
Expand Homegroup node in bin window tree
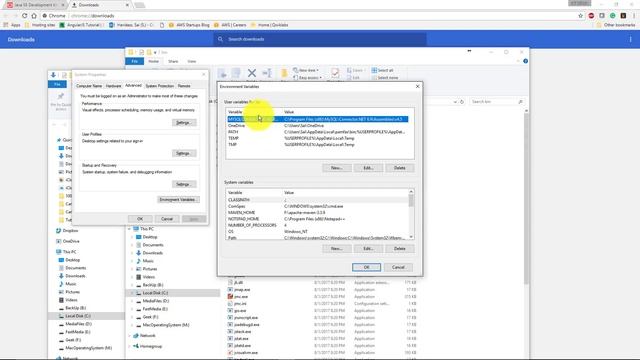tap(130, 346)
